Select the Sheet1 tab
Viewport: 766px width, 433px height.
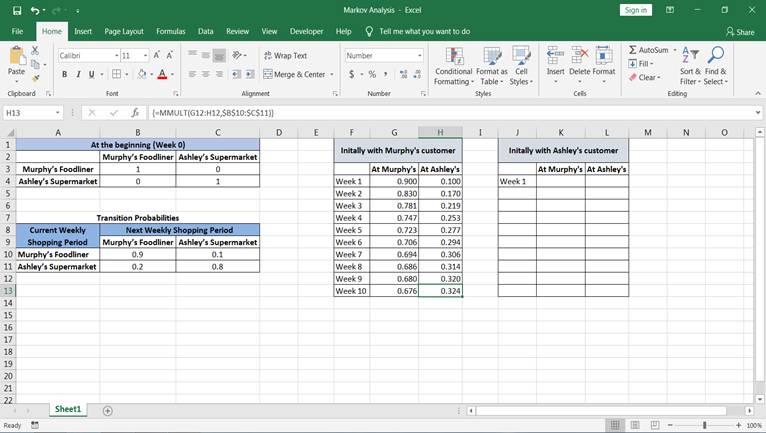coord(68,410)
